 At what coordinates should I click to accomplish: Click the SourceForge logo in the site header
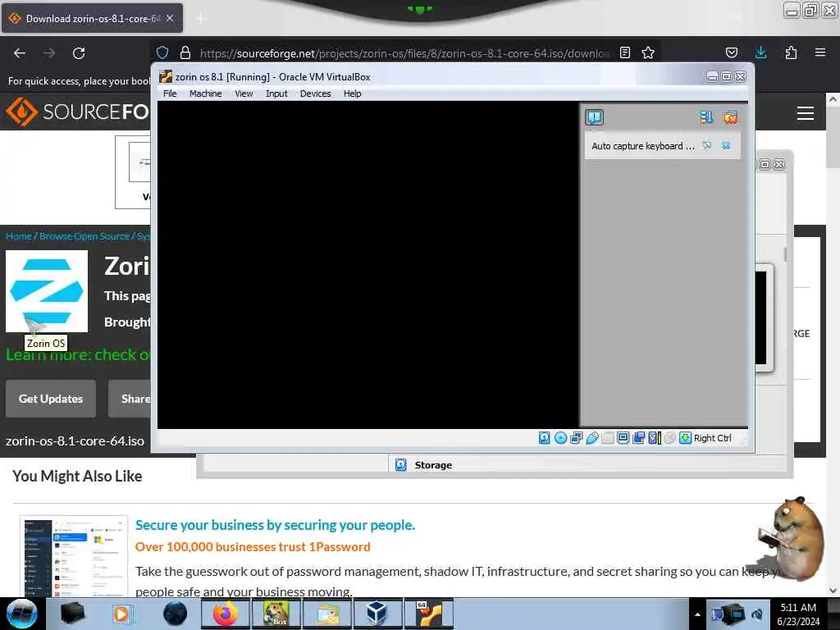(x=77, y=112)
